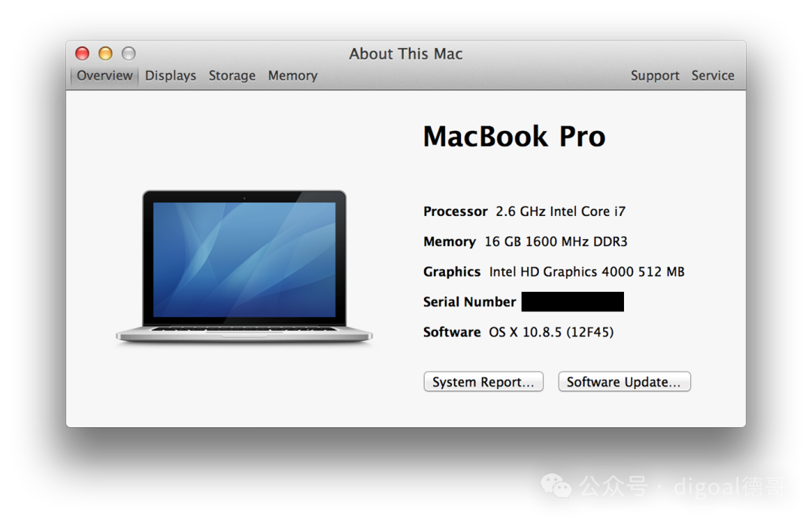
Task: Click the Graphics label
Action: pos(452,272)
